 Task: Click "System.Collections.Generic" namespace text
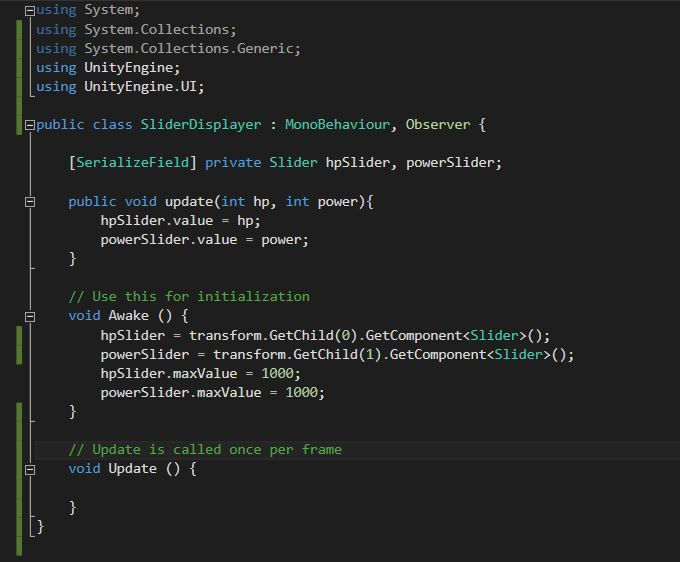189,49
